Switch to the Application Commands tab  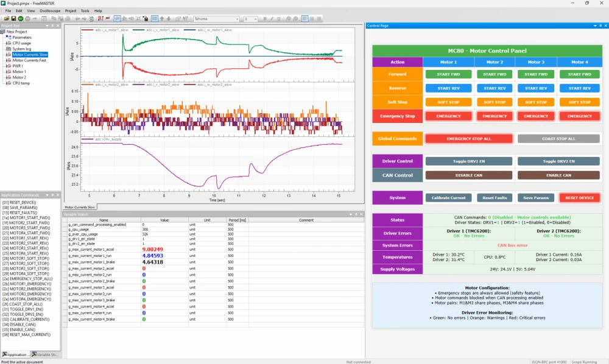point(16,354)
